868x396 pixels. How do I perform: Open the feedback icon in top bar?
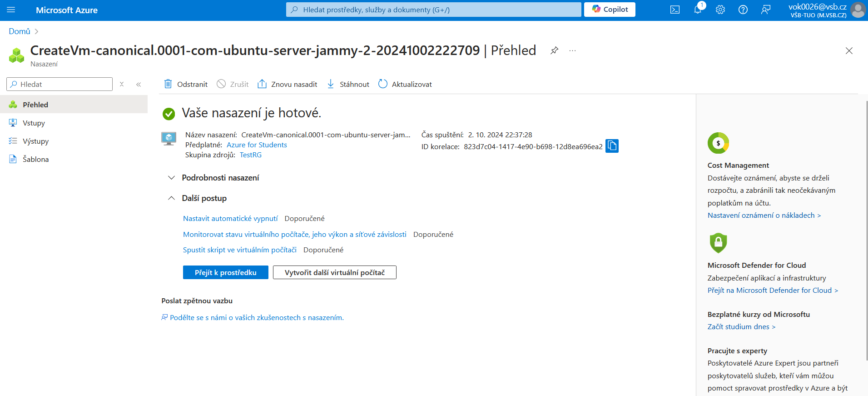point(766,10)
